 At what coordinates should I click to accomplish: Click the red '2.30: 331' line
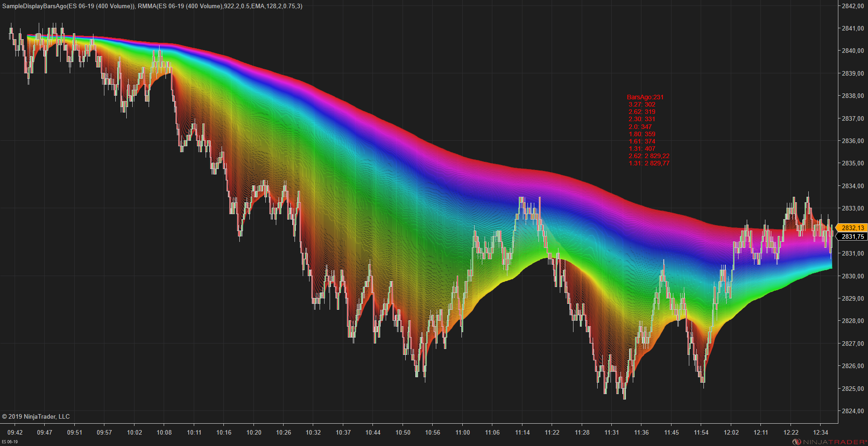pyautogui.click(x=642, y=119)
